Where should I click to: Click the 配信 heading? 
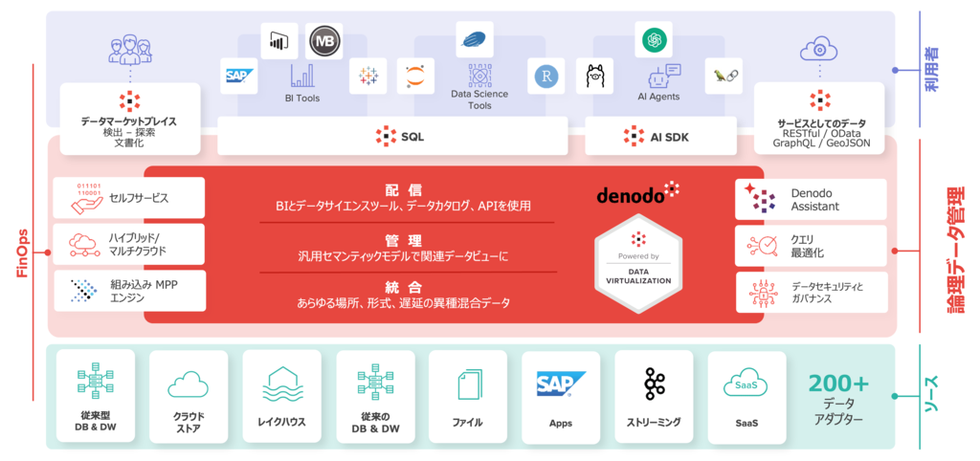404,189
